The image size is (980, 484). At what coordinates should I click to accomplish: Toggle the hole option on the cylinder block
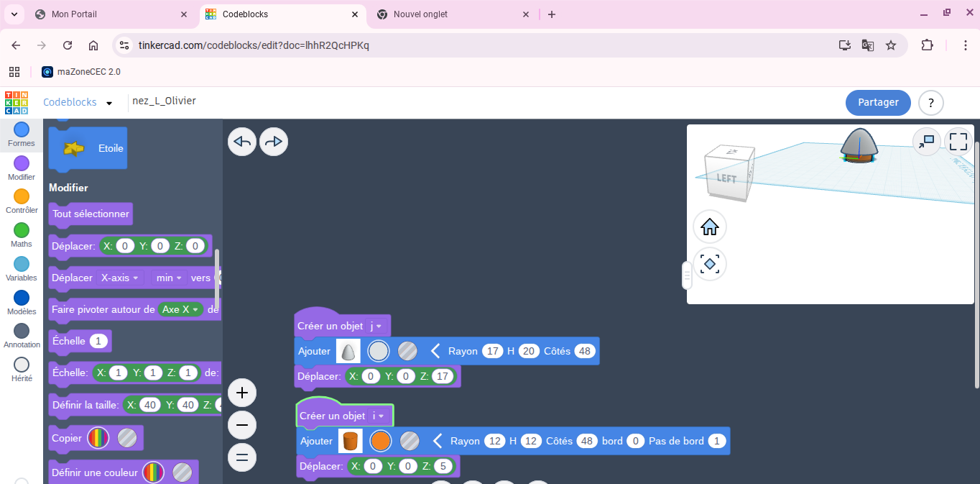pos(410,441)
